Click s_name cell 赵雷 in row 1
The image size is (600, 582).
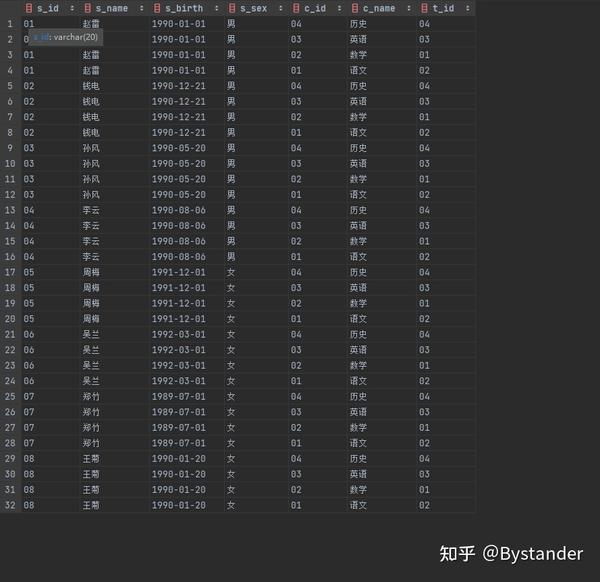[x=91, y=24]
